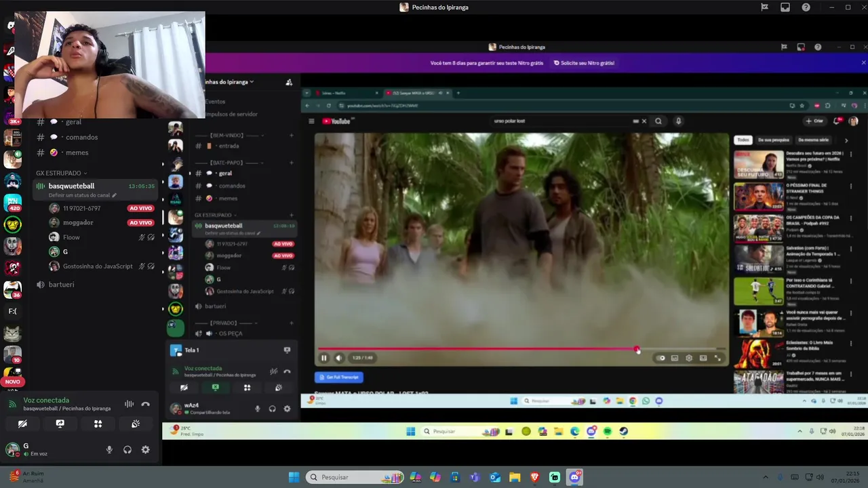868x488 pixels.
Task: Pause the YouTube video
Action: (323, 358)
